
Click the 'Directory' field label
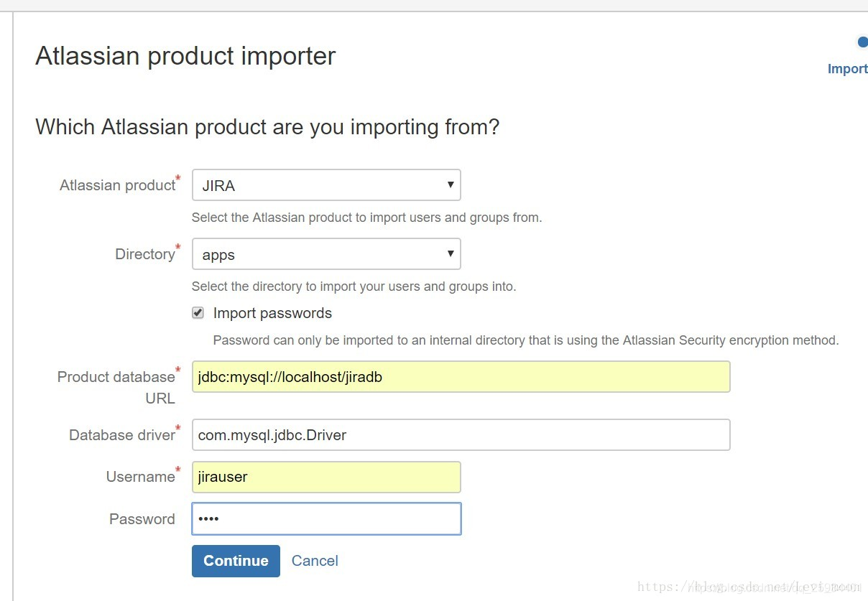pyautogui.click(x=145, y=254)
